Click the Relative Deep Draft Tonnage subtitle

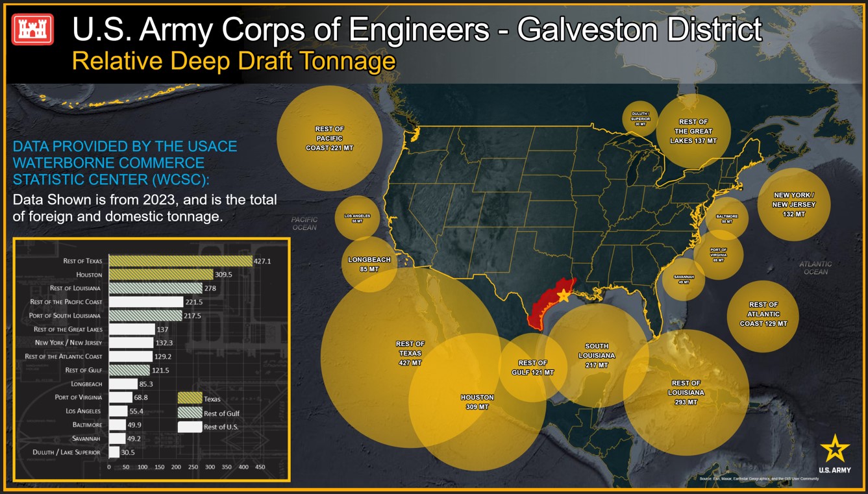[234, 61]
